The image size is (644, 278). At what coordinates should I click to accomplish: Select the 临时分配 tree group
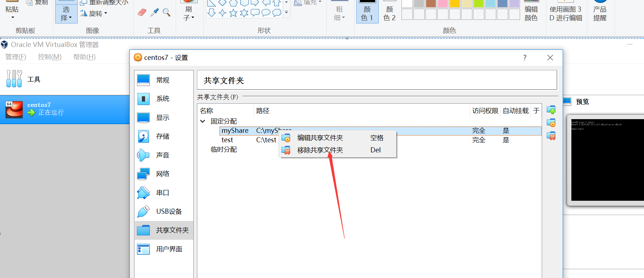224,149
